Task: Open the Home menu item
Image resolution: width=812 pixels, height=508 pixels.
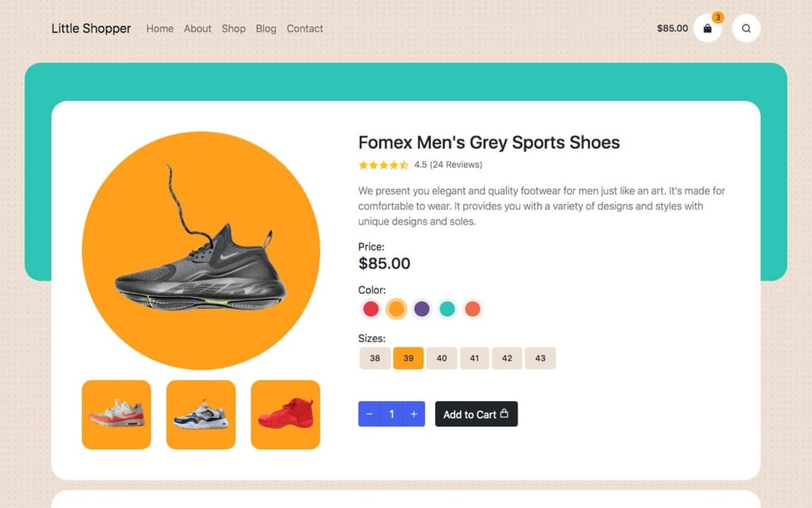Action: tap(160, 28)
